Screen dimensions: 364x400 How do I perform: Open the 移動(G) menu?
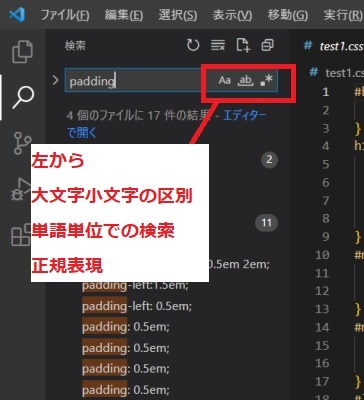(288, 15)
